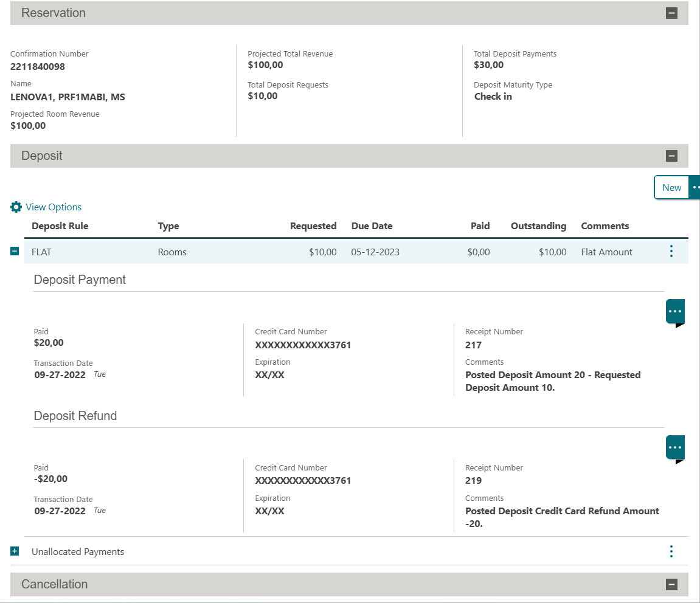Open View Options
Image resolution: width=700 pixels, height=603 pixels.
click(53, 207)
